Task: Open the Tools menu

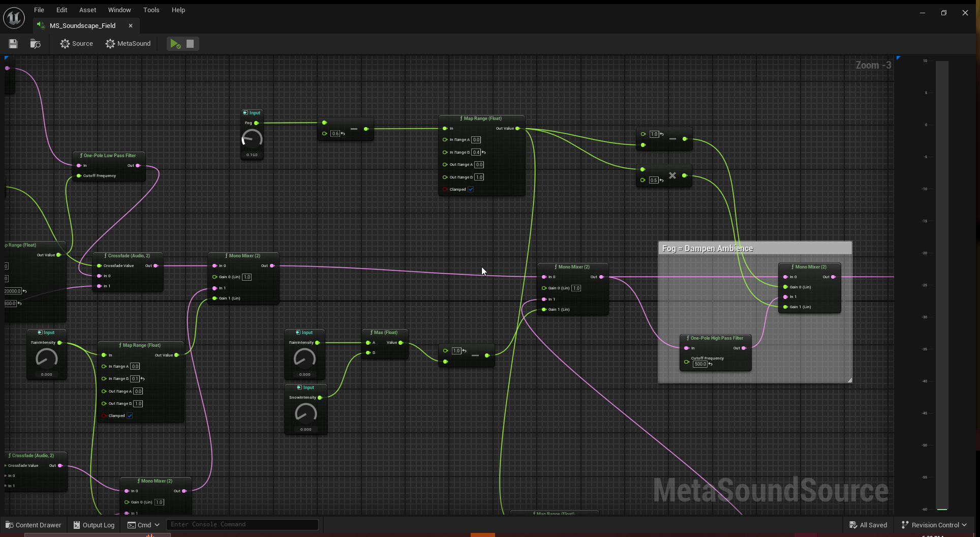Action: pyautogui.click(x=151, y=10)
